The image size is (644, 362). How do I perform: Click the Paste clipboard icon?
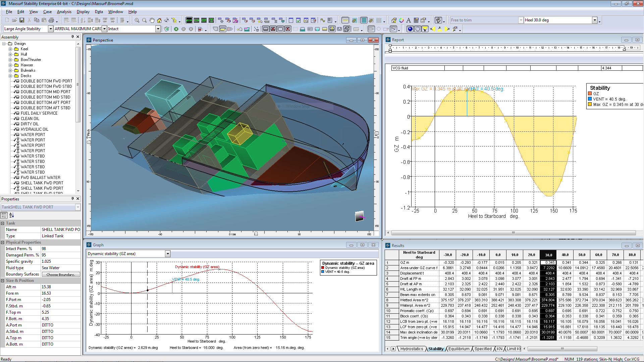click(x=44, y=20)
